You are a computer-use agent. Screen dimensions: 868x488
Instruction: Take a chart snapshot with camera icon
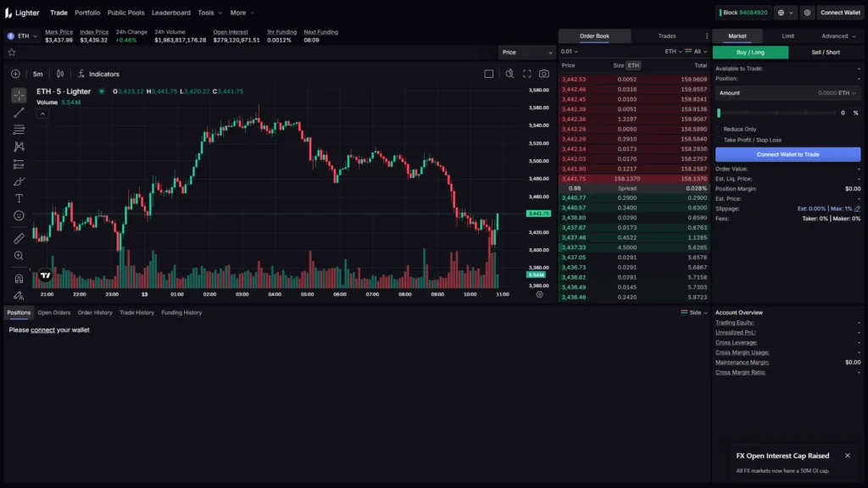(543, 74)
